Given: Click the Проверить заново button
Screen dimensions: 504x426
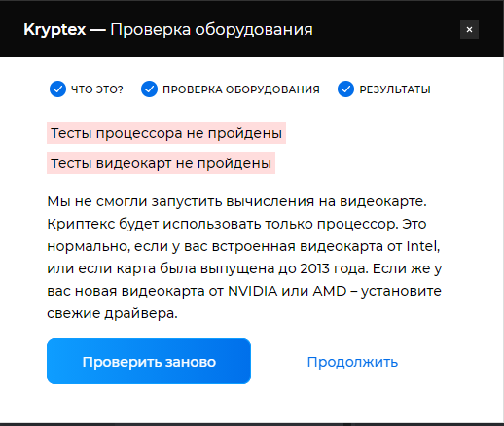Looking at the screenshot, I should pos(149,362).
